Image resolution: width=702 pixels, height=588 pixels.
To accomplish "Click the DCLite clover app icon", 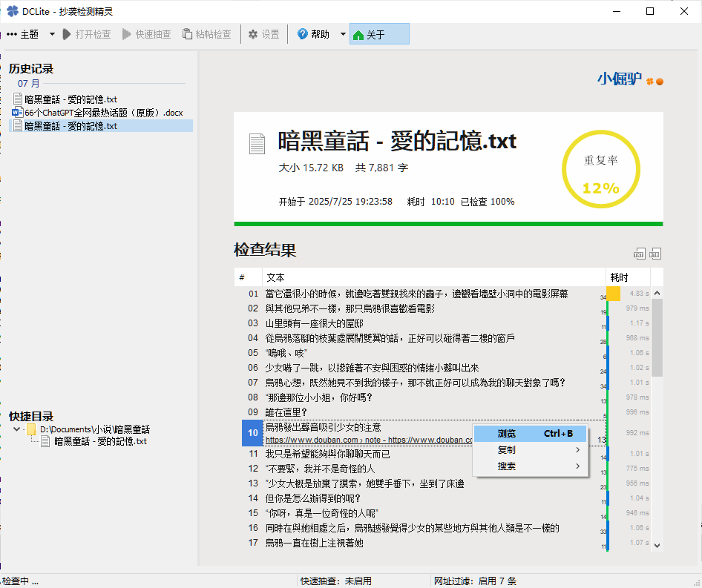I will [13, 11].
